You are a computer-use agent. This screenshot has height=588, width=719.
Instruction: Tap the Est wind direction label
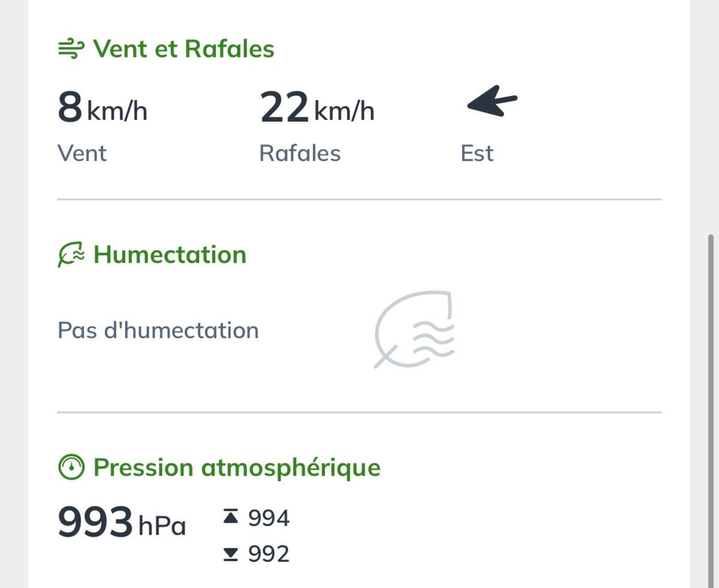477,153
